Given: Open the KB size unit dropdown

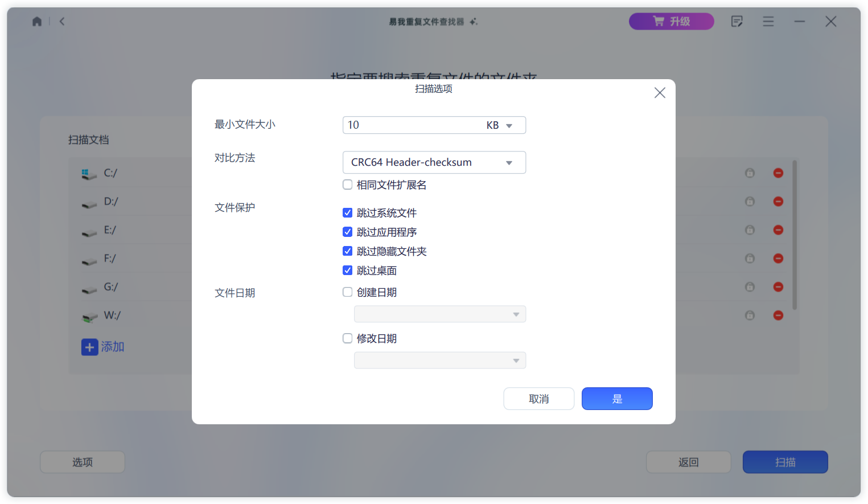Looking at the screenshot, I should pos(500,125).
